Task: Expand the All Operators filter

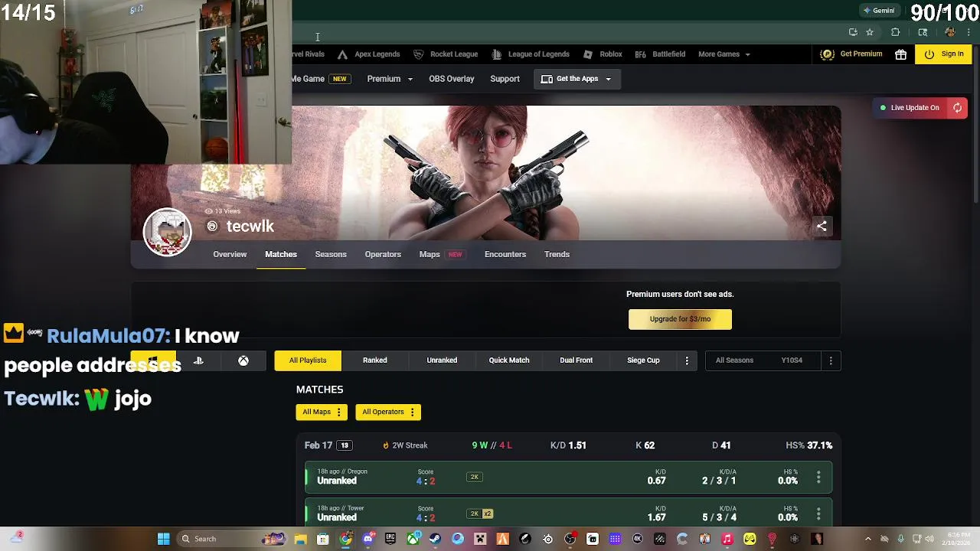Action: [x=389, y=412]
